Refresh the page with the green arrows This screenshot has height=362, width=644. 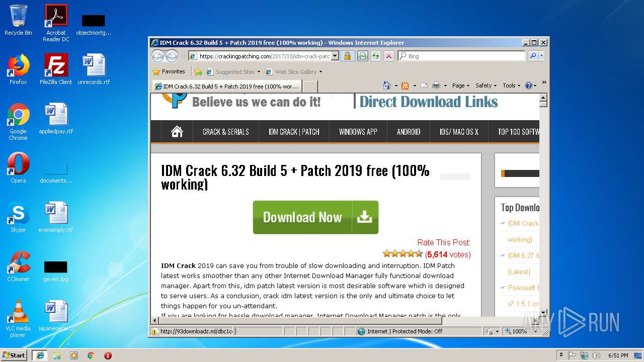click(x=375, y=56)
